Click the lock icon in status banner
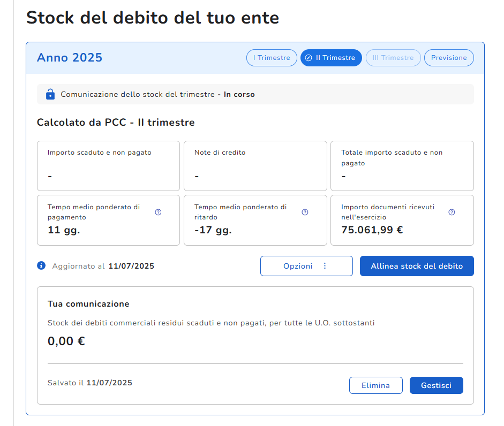This screenshot has width=504, height=426. click(50, 94)
